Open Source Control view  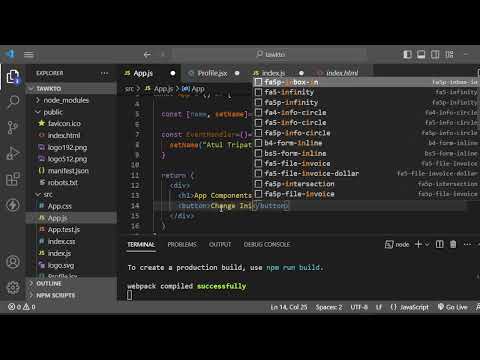point(13,127)
